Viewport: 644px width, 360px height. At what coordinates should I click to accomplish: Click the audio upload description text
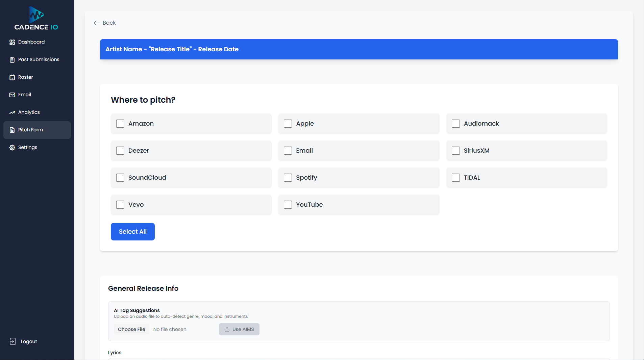click(181, 316)
